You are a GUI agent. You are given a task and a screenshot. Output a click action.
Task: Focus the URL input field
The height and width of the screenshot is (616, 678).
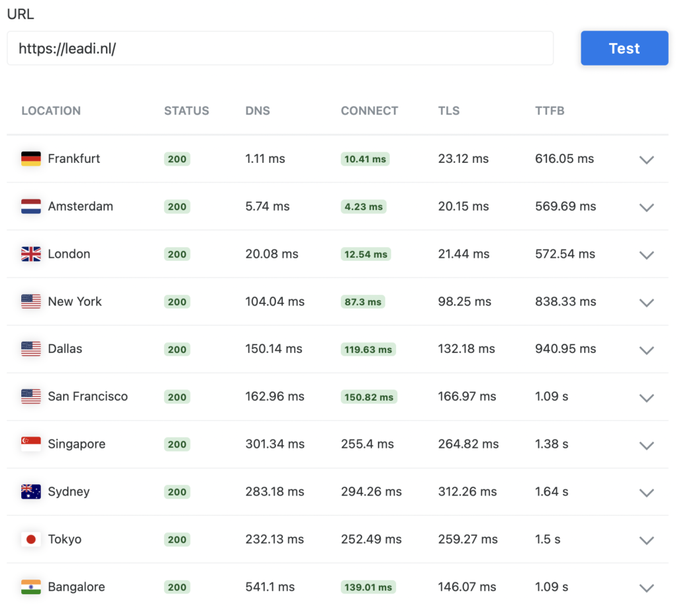pos(280,48)
